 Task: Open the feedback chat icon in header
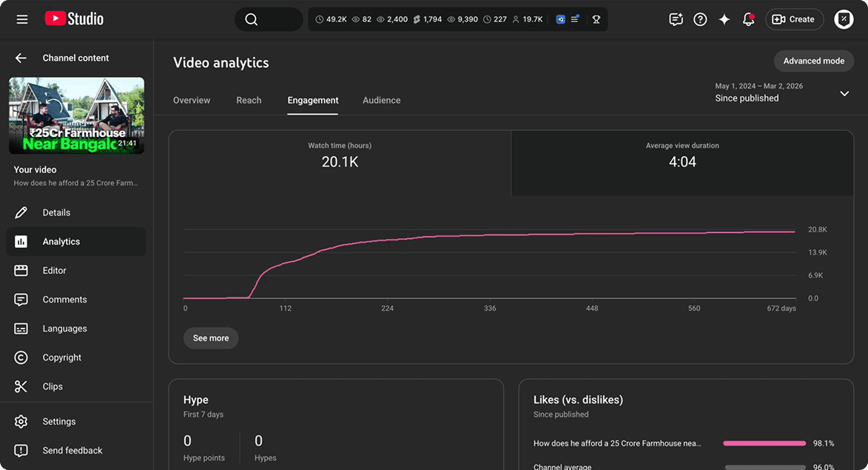676,19
